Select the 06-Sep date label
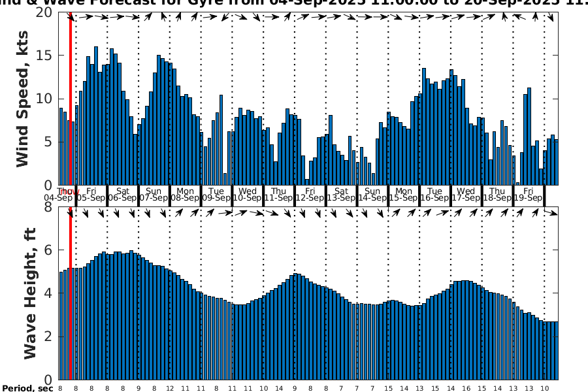The width and height of the screenshot is (588, 392). (x=123, y=198)
